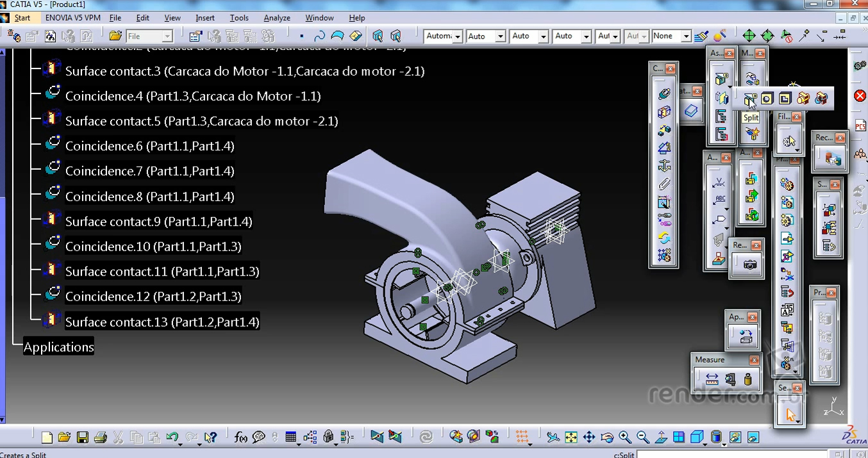Open the Automatic color dropdown
The width and height of the screenshot is (868, 458).
[x=443, y=37]
